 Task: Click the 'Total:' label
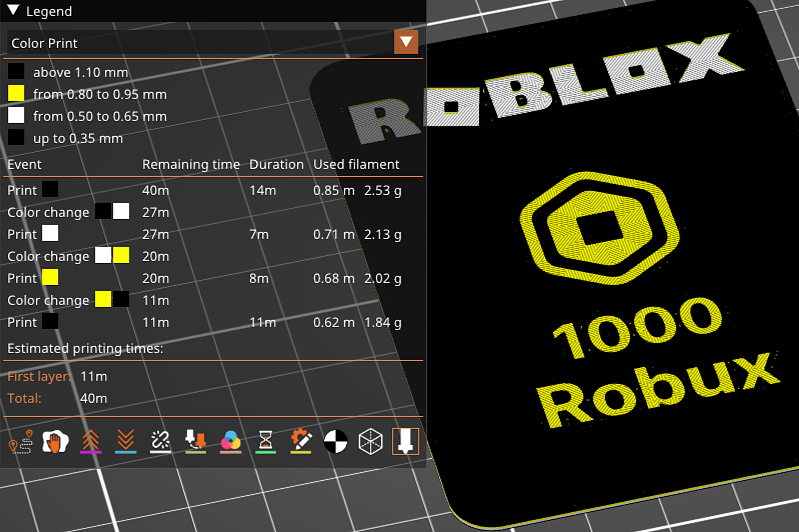(x=24, y=398)
